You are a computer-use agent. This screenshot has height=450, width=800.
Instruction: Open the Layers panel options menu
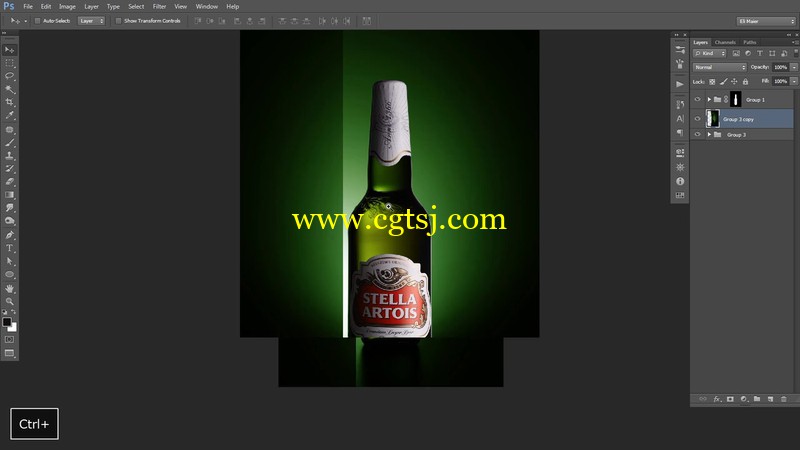[x=794, y=42]
